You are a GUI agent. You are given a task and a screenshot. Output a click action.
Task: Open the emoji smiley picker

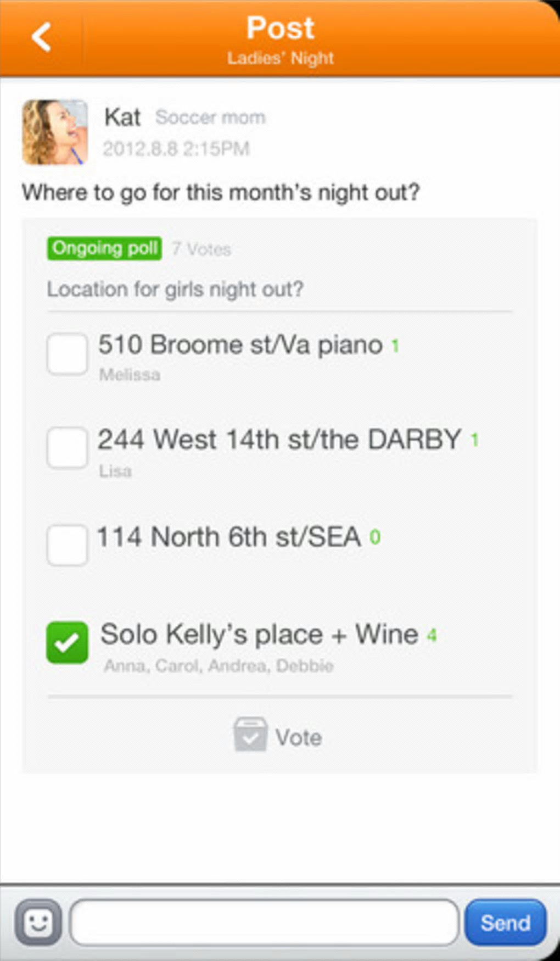coord(38,923)
